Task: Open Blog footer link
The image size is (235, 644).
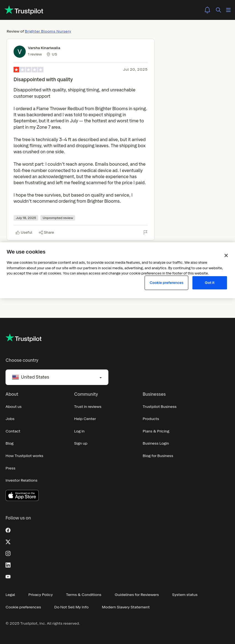Action: pos(10,444)
